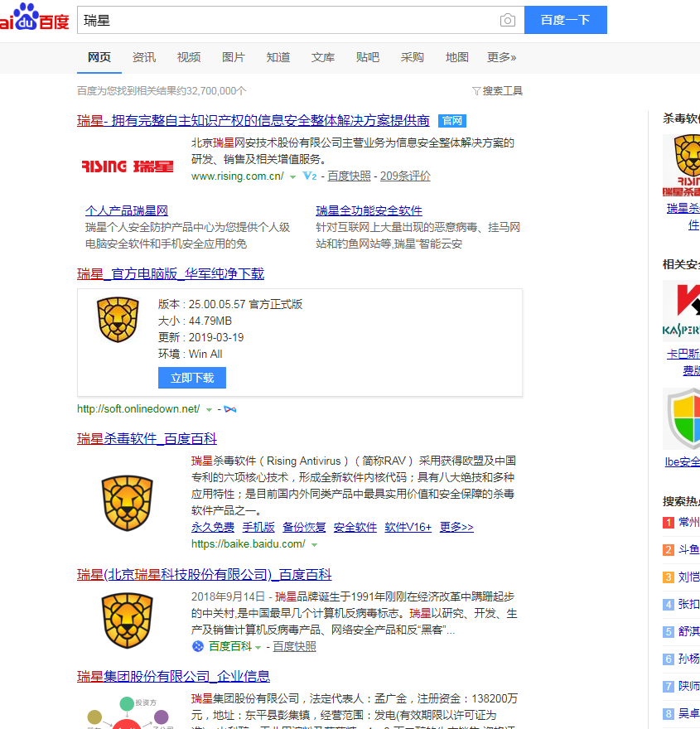Viewport: 700px width, 729px height.
Task: Click the 软件V16+ link
Action: pyautogui.click(x=408, y=527)
